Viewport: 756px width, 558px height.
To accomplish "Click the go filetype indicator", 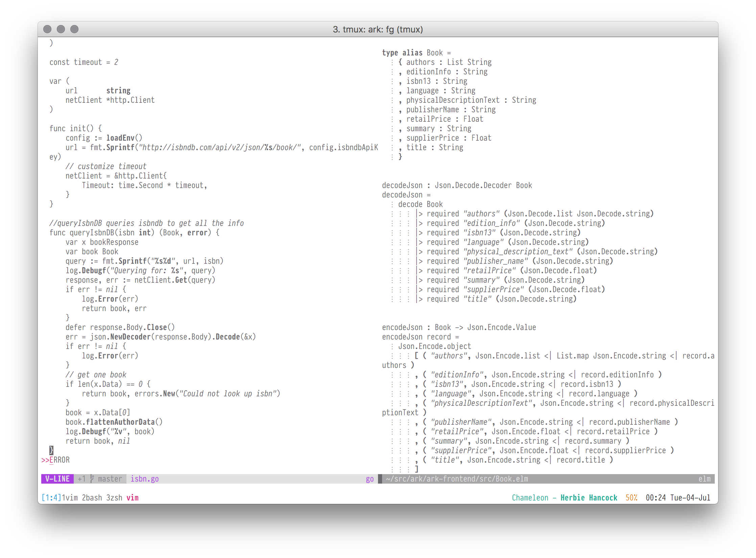I will tap(370, 479).
